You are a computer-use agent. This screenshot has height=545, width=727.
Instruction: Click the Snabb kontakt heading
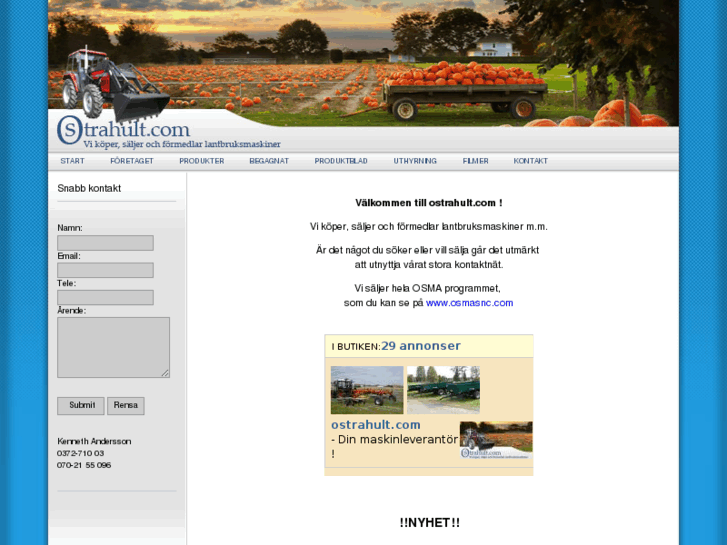coord(89,188)
